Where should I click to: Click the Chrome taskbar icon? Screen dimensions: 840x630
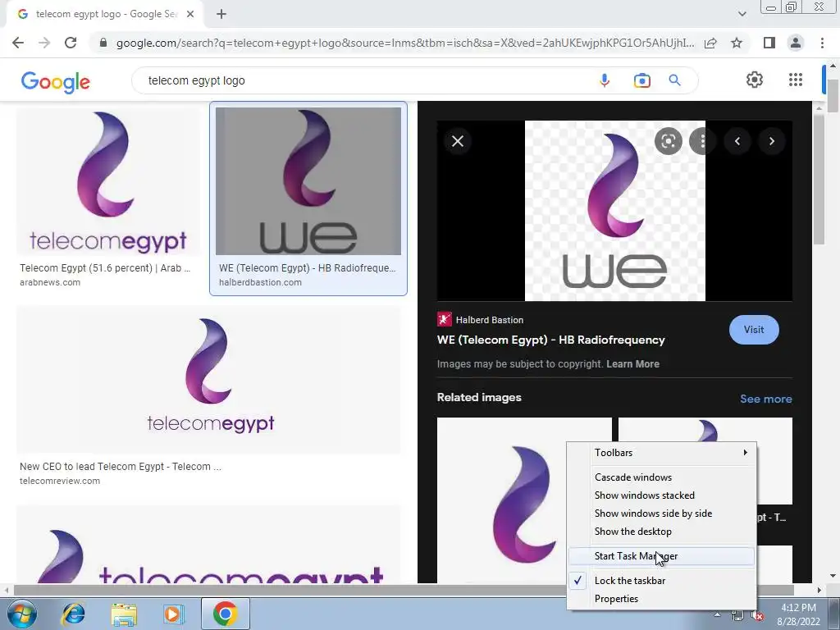pyautogui.click(x=226, y=614)
